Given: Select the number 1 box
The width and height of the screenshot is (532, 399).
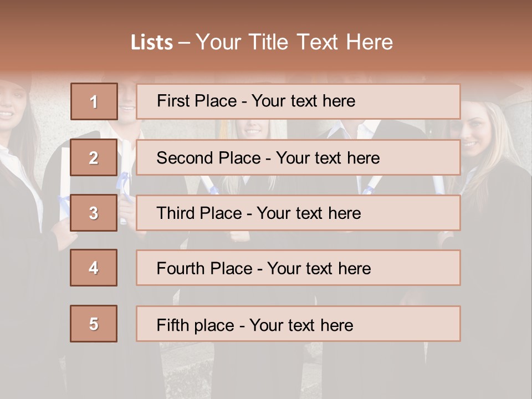Looking at the screenshot, I should tap(94, 101).
